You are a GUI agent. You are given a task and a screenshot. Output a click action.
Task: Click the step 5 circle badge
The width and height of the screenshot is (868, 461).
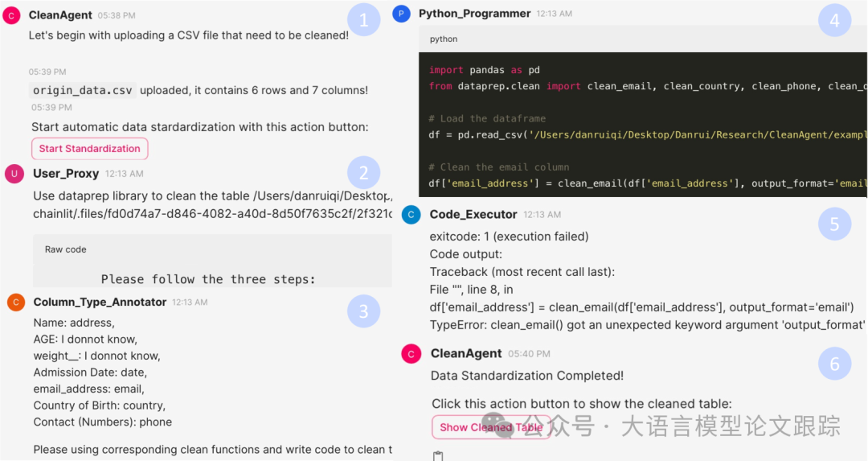(834, 224)
